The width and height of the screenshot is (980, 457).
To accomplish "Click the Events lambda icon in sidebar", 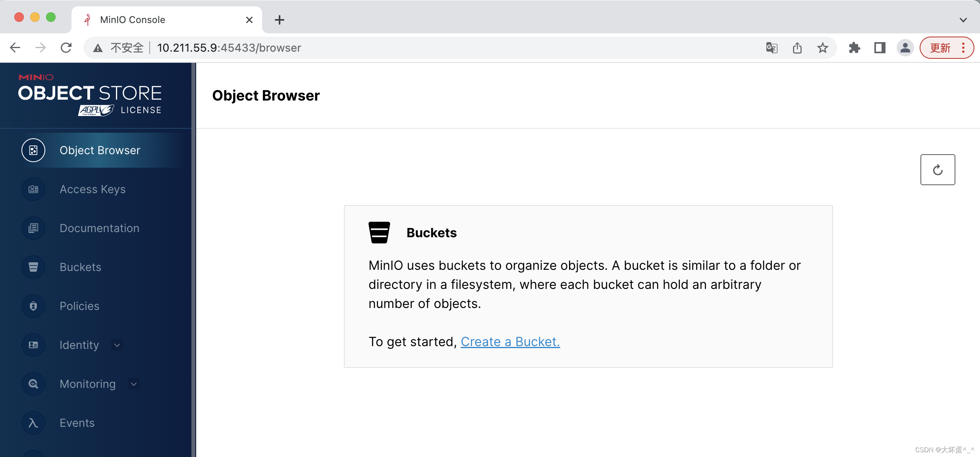I will coord(33,422).
